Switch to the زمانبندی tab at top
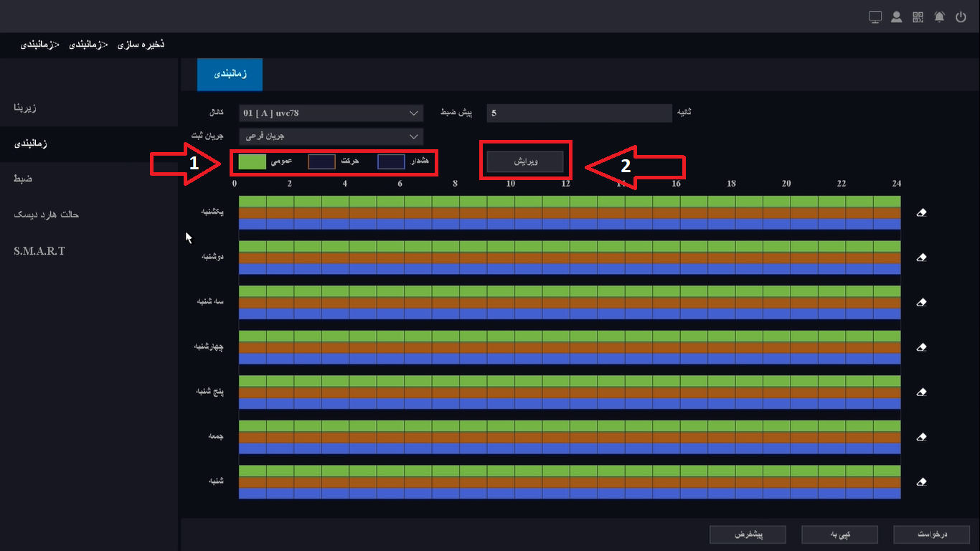980x551 pixels. 230,75
